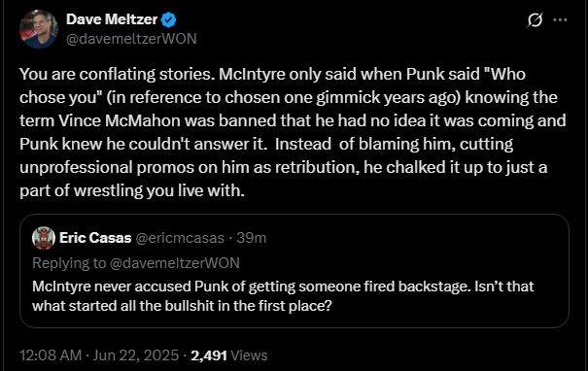The image size is (588, 371).
Task: Open Dave Meltzer display name link
Action: (112, 19)
